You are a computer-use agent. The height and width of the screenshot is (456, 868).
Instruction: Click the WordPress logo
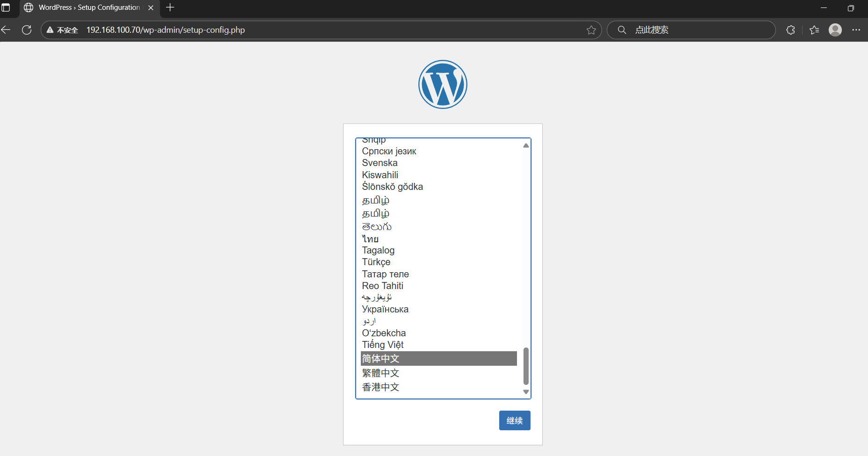443,84
